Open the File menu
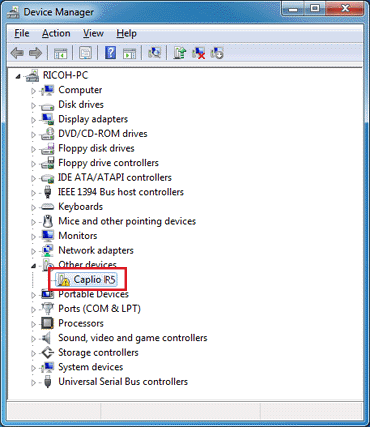The image size is (370, 427). (22, 33)
